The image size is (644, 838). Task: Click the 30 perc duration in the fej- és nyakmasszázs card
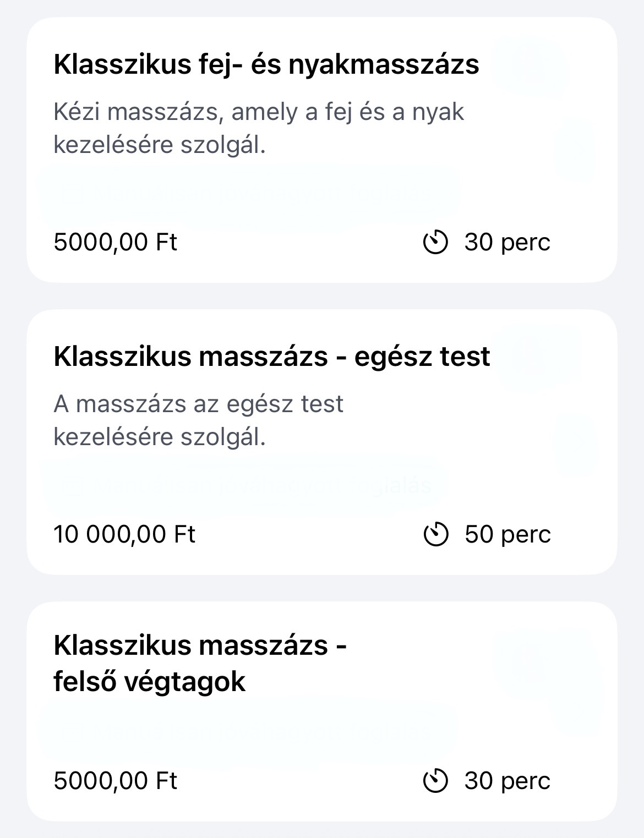coord(507,242)
